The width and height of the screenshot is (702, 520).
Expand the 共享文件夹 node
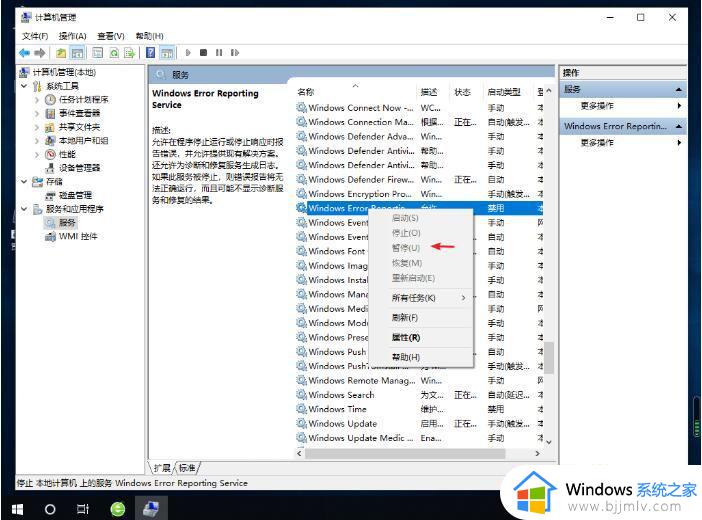37,127
